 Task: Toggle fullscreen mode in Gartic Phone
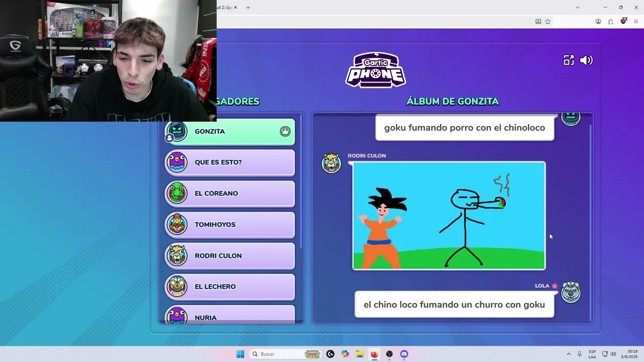pos(569,60)
